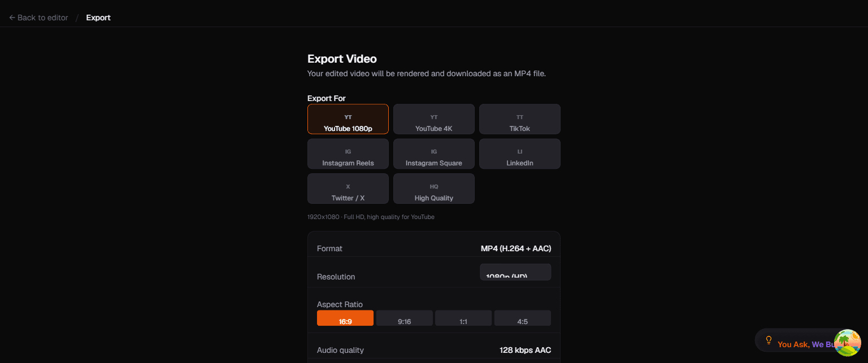
Task: Switch to the 9:16 aspect ratio
Action: pos(404,318)
